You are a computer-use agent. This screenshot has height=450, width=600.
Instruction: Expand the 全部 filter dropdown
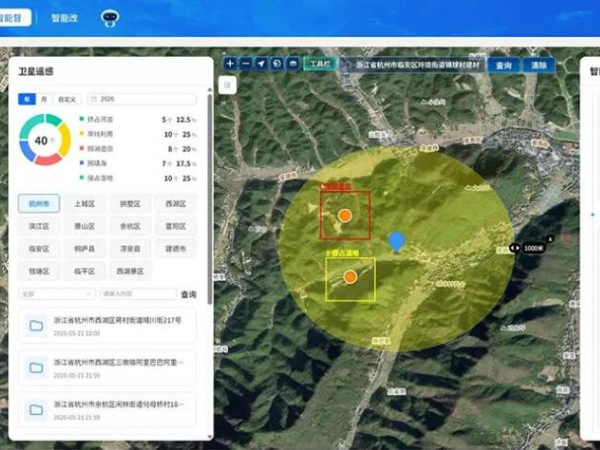56,294
